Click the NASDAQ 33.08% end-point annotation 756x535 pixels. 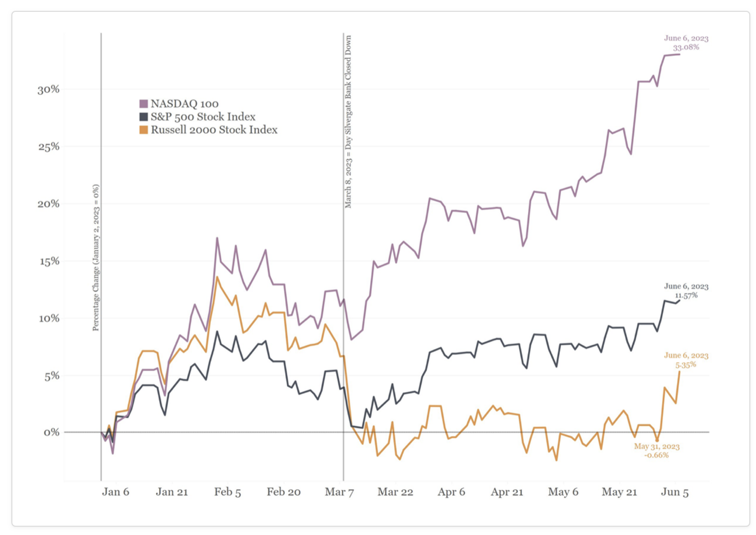pyautogui.click(x=686, y=43)
